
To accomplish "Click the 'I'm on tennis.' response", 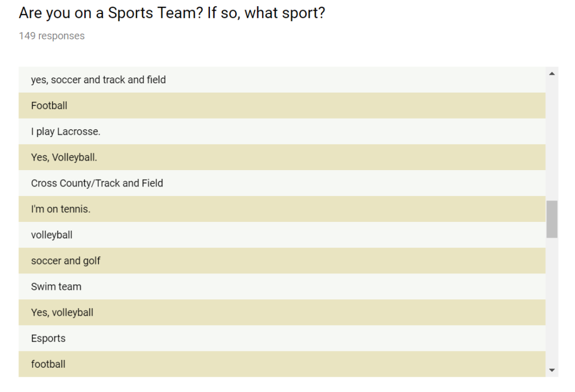I will coord(61,209).
